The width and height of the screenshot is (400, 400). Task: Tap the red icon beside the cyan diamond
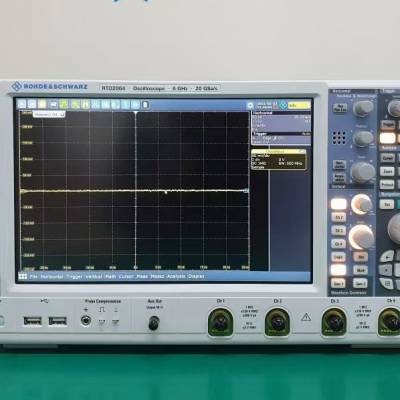coord(275,105)
